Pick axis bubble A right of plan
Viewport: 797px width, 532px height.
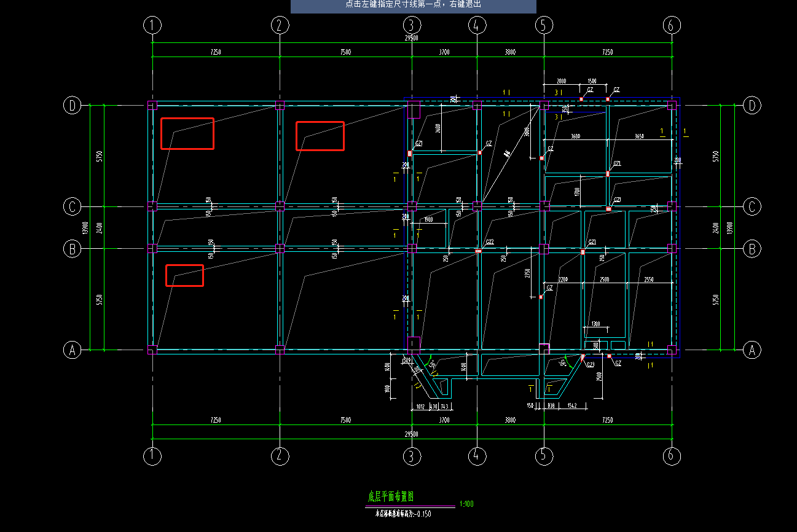tap(752, 350)
